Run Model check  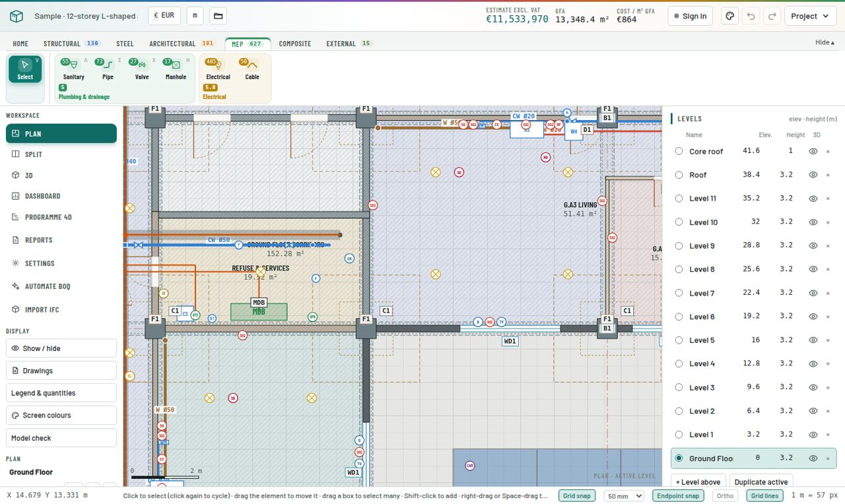(61, 438)
